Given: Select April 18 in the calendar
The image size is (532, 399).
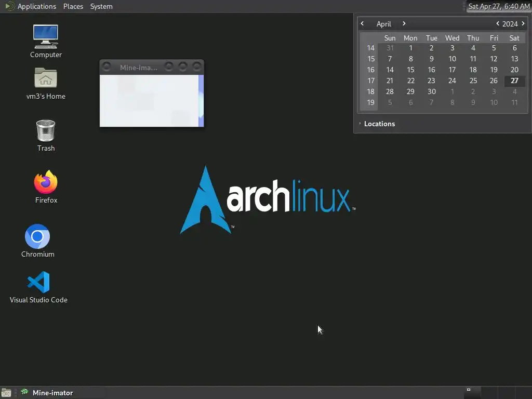Looking at the screenshot, I should (473, 70).
